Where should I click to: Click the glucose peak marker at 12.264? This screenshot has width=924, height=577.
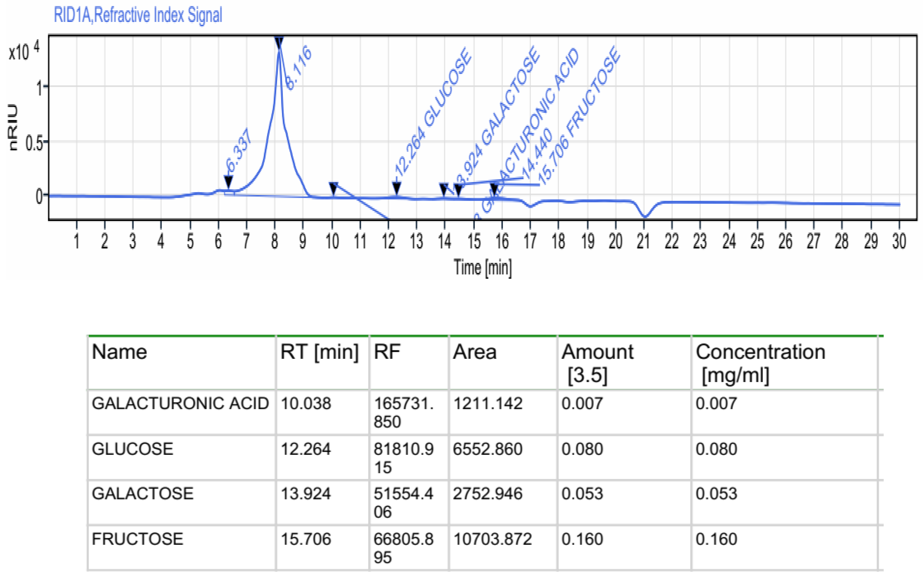tap(396, 188)
